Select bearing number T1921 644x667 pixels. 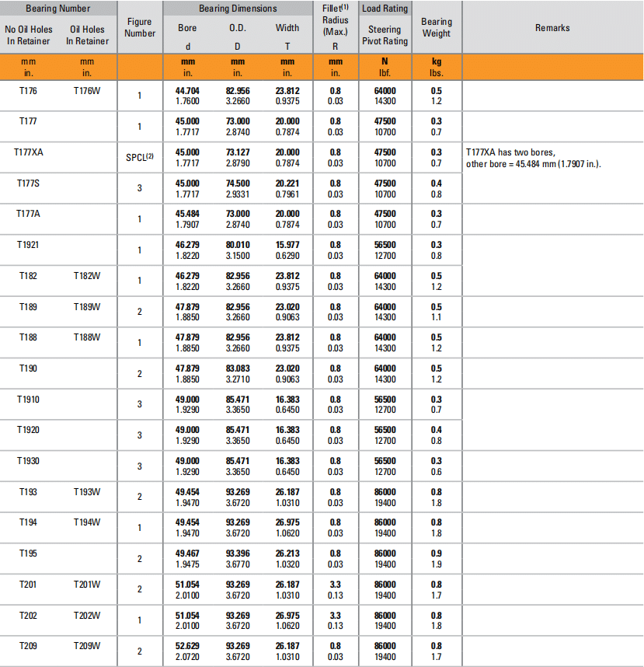(29, 245)
